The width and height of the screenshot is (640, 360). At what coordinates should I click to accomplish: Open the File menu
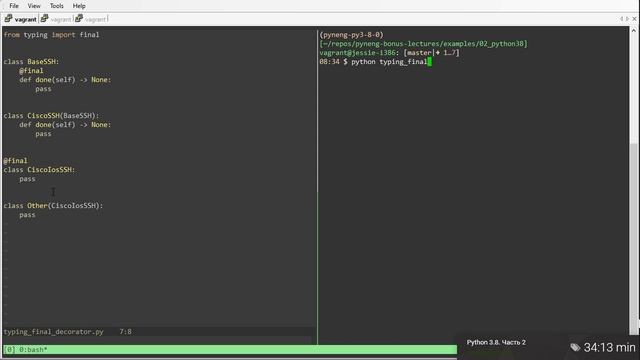click(x=14, y=6)
